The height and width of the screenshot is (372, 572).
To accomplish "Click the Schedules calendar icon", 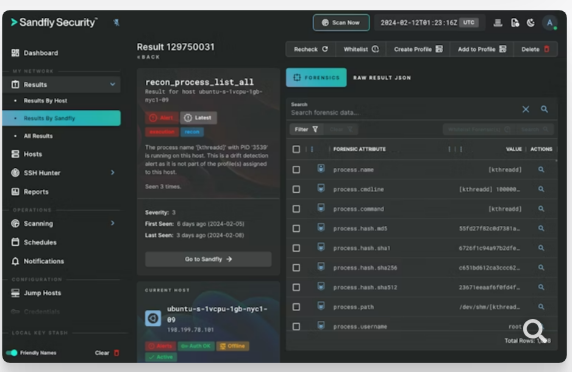I will (x=15, y=242).
